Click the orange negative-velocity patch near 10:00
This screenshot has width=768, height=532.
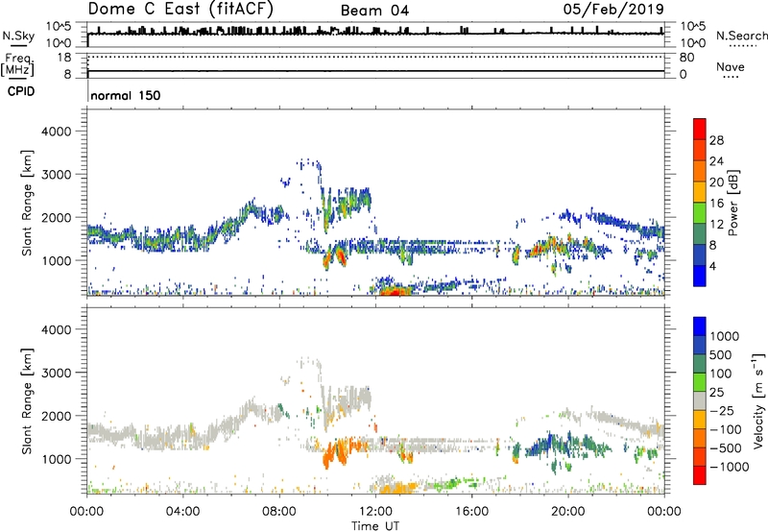tap(336, 453)
